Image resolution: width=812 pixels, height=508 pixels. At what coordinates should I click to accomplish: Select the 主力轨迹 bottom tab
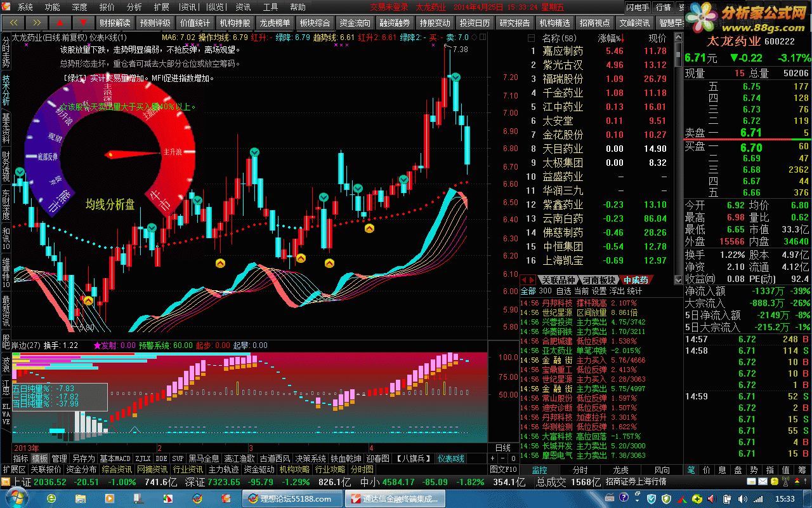coord(224,469)
